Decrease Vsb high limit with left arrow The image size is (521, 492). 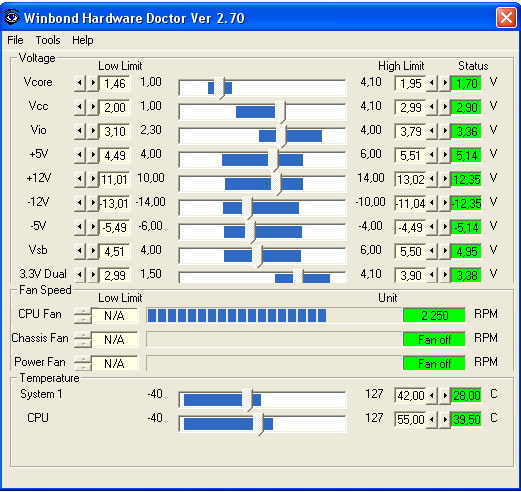[432, 251]
